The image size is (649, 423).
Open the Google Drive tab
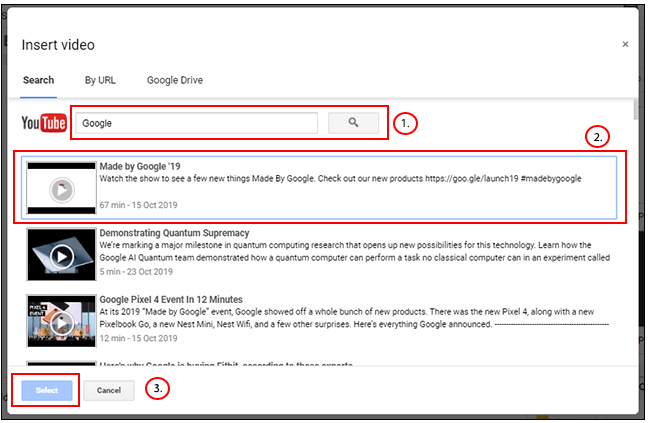[x=175, y=80]
